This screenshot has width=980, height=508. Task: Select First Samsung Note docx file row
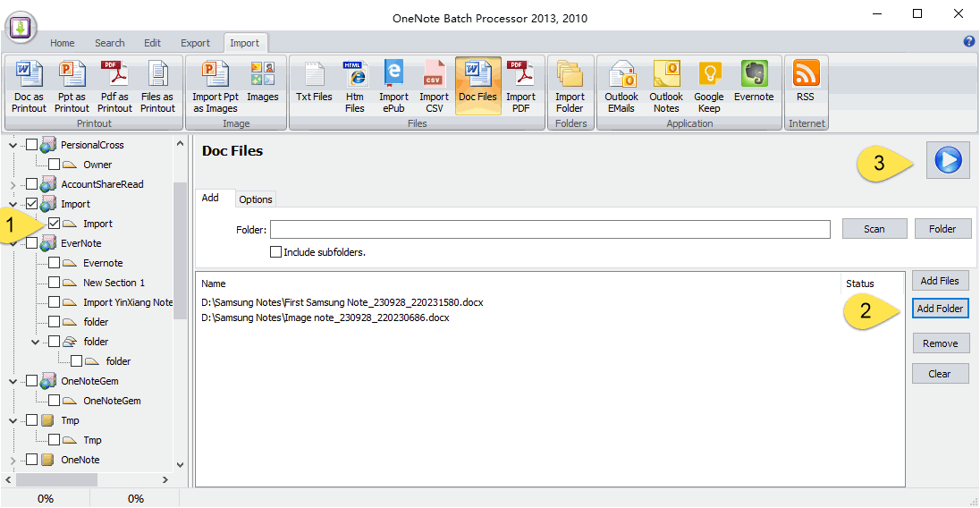click(342, 302)
